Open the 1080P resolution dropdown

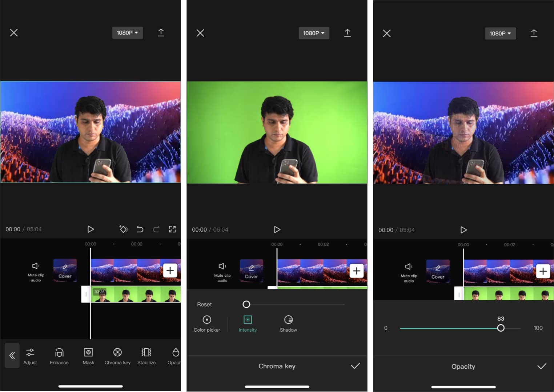[x=127, y=32]
